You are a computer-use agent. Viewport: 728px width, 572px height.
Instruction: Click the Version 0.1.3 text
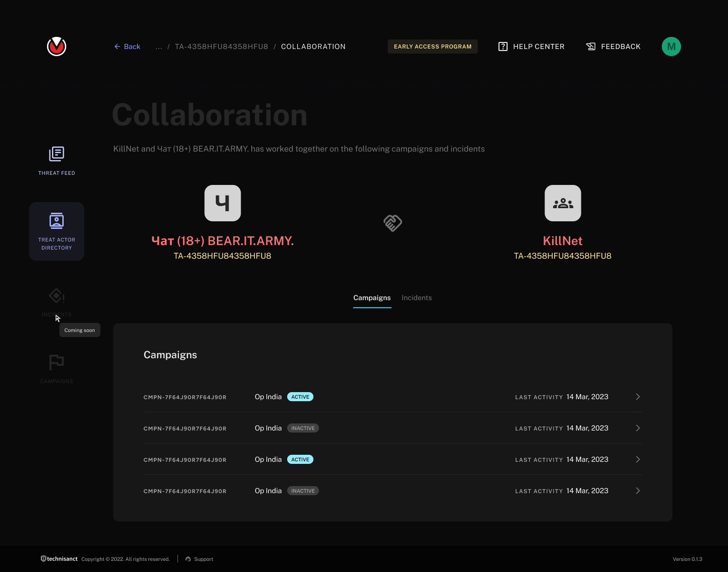(688, 559)
